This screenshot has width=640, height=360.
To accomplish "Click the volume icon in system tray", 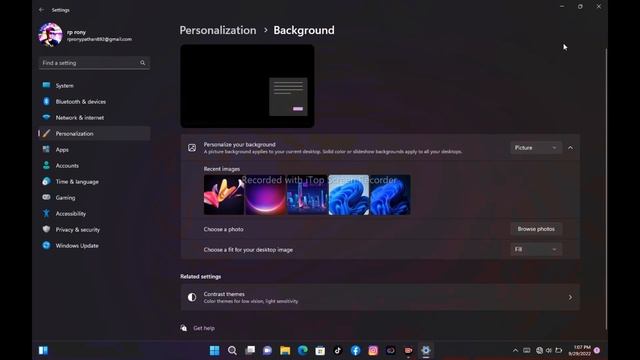I will [549, 350].
